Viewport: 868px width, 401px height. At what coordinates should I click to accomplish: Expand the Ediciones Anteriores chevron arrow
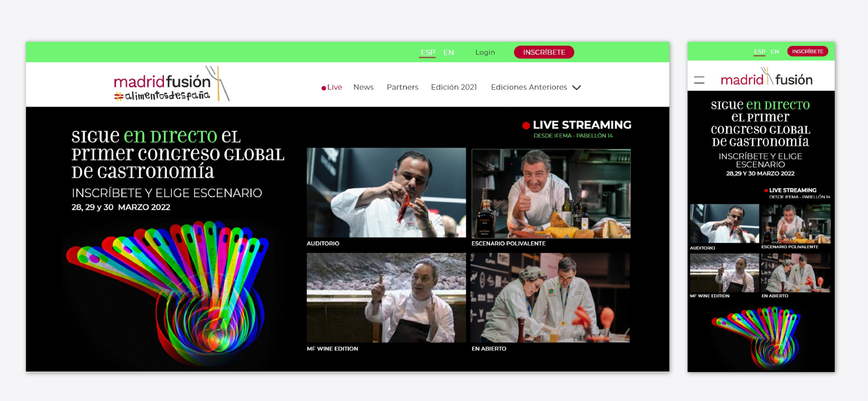click(x=576, y=87)
